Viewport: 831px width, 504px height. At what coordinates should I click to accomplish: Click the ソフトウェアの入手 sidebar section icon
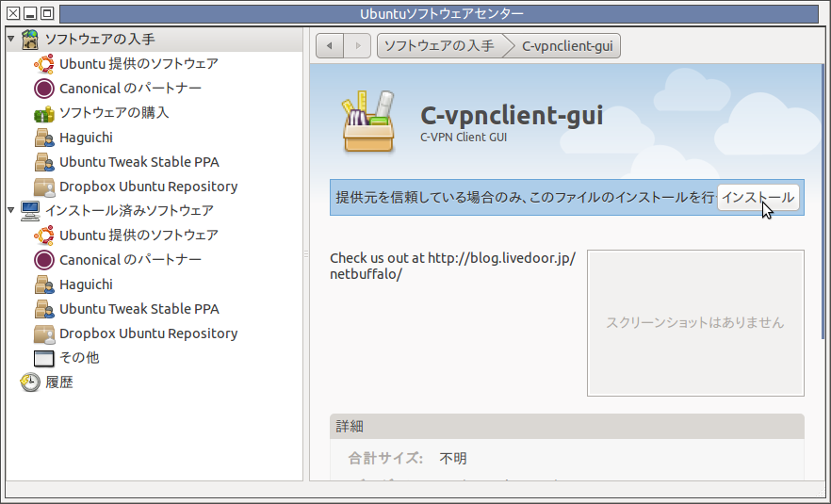tap(30, 40)
